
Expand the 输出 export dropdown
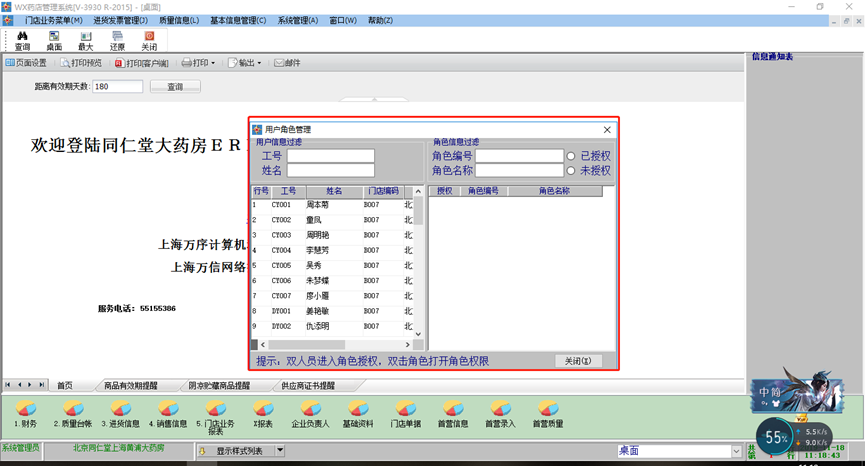coord(260,63)
